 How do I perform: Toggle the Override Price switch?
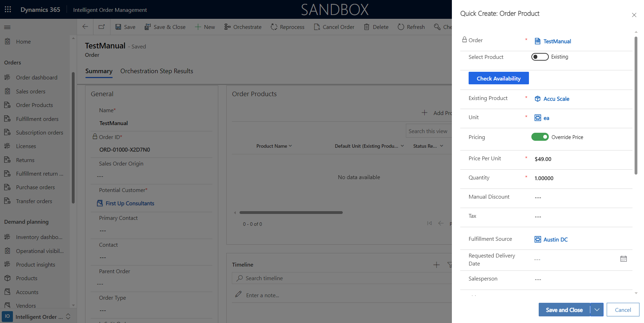tap(540, 137)
